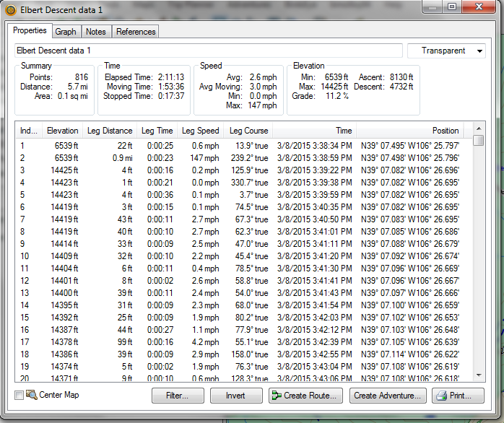The image size is (504, 423).
Task: Select the row timed 3/8/2015 3:40:35 PM
Action: point(243,207)
